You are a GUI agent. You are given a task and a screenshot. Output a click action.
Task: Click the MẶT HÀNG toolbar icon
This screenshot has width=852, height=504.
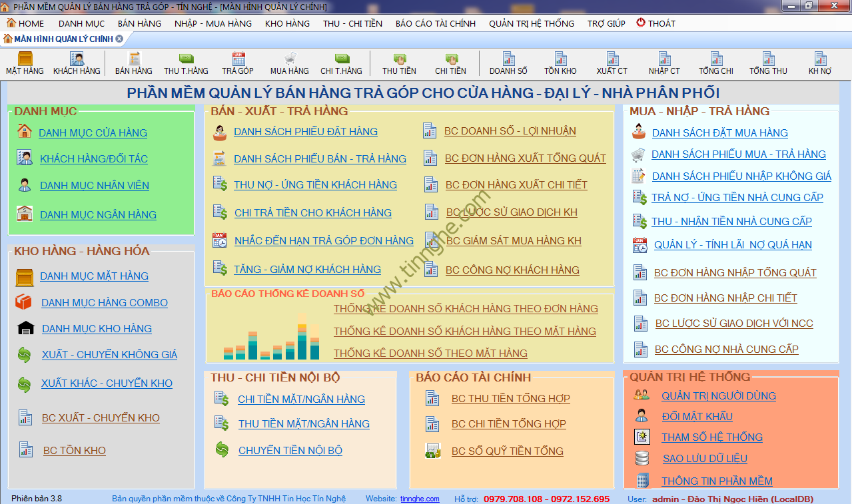point(25,59)
